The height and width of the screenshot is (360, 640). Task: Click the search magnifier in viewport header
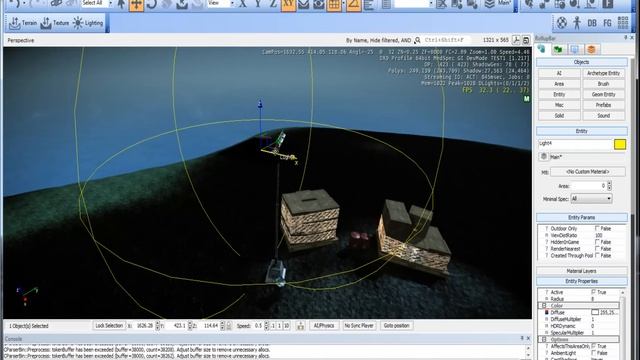(x=418, y=40)
